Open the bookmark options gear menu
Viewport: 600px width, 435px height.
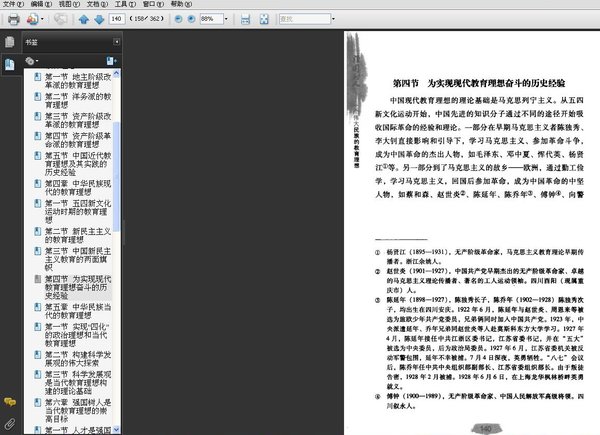(31, 61)
